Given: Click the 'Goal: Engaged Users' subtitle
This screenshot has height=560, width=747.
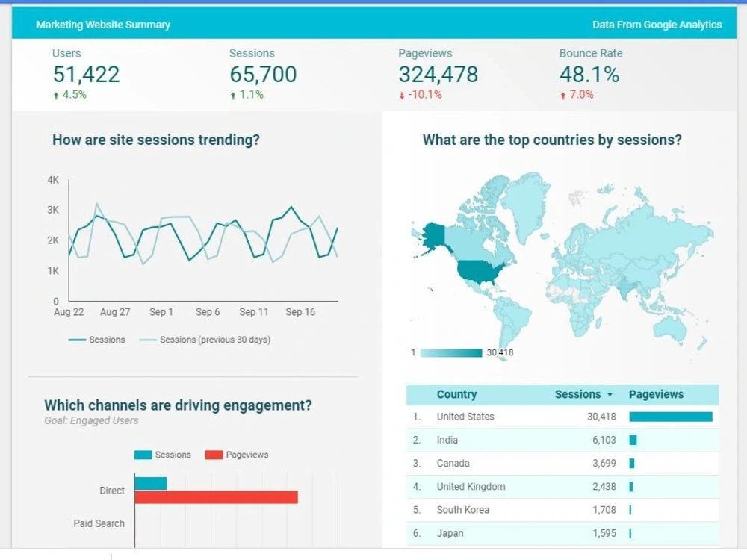Looking at the screenshot, I should click(x=91, y=420).
